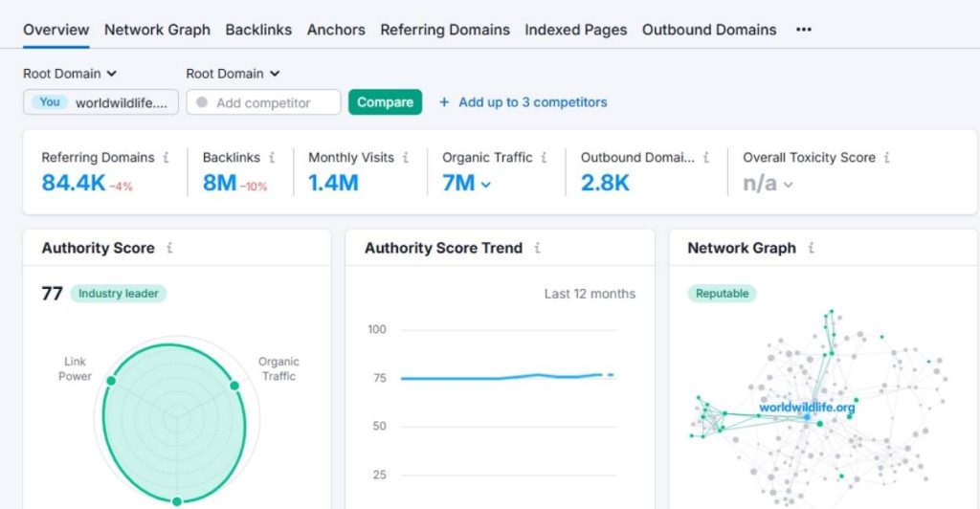Switch to the Backlinks tab

[x=258, y=30]
